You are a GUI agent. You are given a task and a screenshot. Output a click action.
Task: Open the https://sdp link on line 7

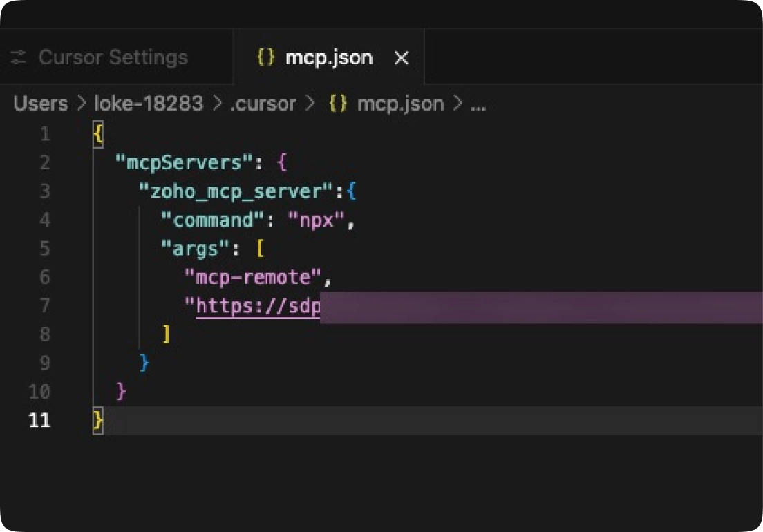point(258,306)
